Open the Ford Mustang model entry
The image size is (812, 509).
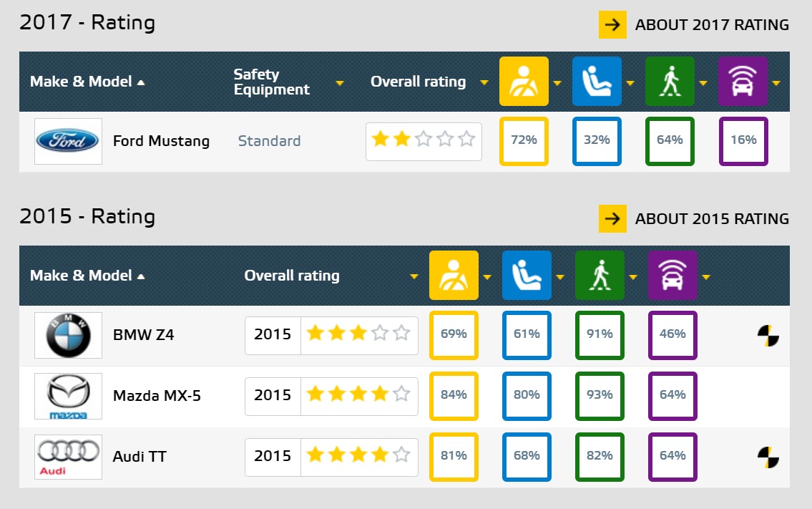pos(161,141)
